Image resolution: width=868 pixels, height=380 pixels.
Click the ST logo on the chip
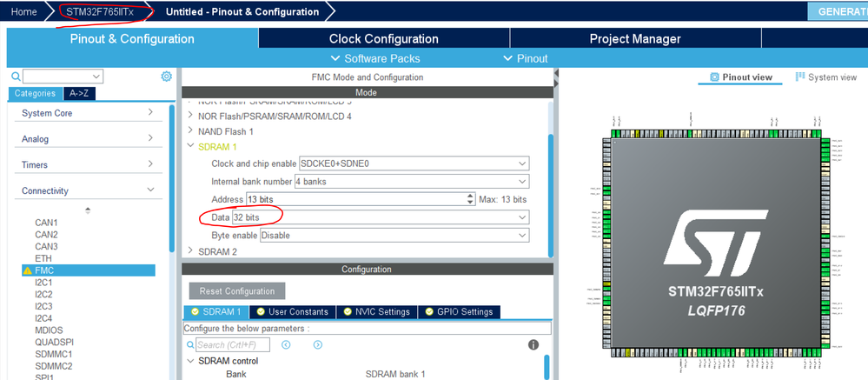pyautogui.click(x=716, y=243)
